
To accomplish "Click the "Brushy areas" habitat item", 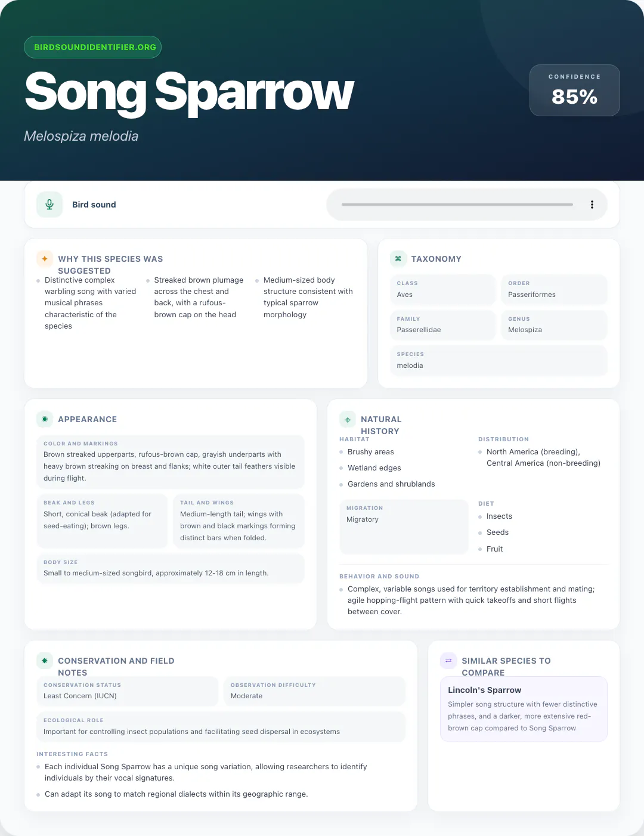I will click(371, 452).
